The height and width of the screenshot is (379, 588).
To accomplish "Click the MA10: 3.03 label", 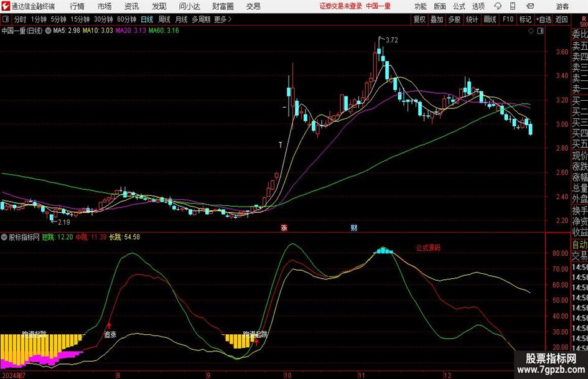I will pos(98,30).
